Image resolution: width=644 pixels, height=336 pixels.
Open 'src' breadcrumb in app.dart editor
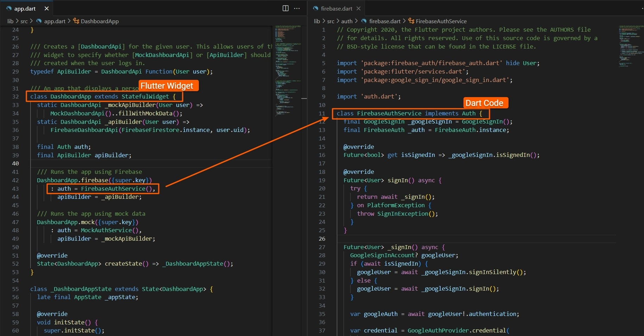point(24,21)
